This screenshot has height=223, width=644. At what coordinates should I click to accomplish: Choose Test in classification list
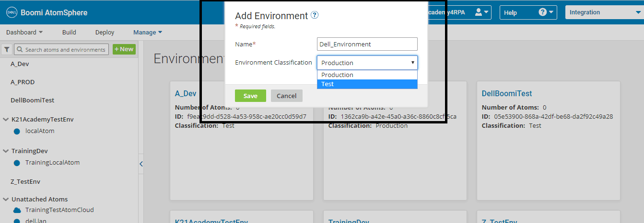point(367,84)
